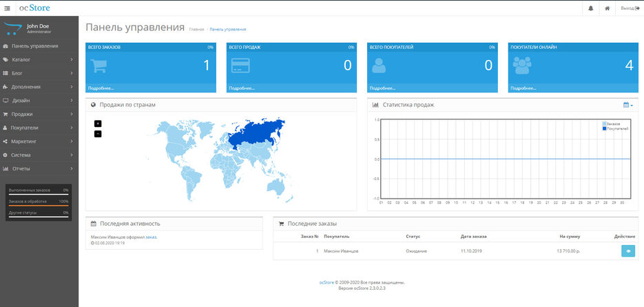Click the ocStore logo in header

35,8
